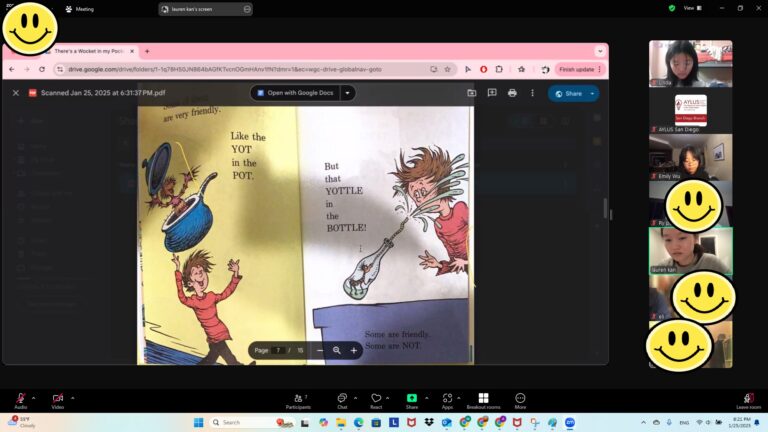Click the PDF preview vertical scrollbar

[x=605, y=209]
